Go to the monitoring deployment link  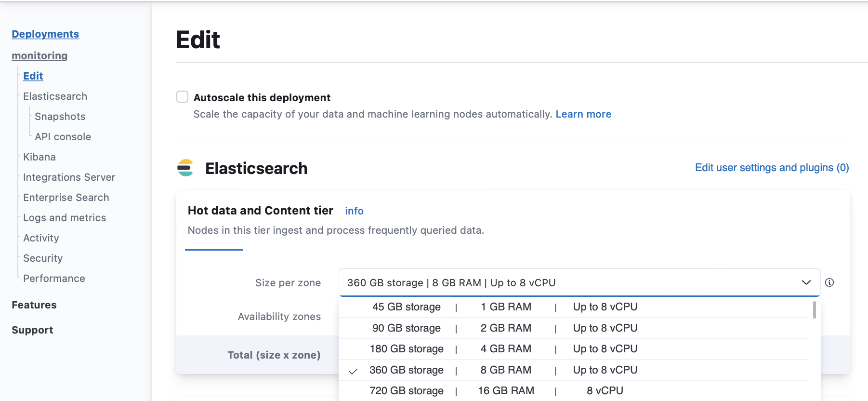click(x=39, y=56)
